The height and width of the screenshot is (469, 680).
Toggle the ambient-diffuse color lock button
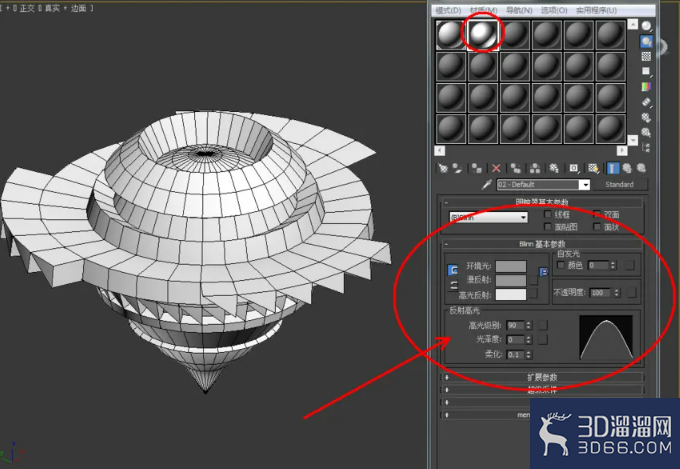(452, 270)
